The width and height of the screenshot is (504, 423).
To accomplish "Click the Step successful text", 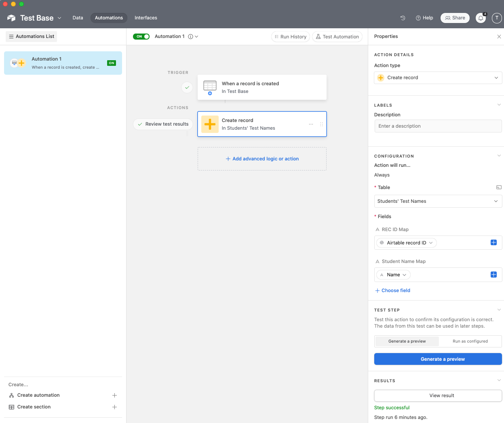I will point(392,408).
